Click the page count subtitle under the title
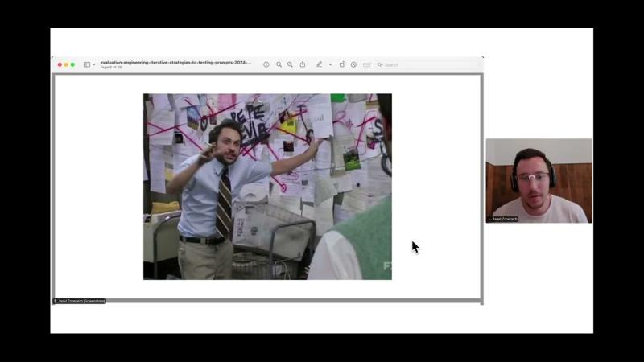 [111, 68]
